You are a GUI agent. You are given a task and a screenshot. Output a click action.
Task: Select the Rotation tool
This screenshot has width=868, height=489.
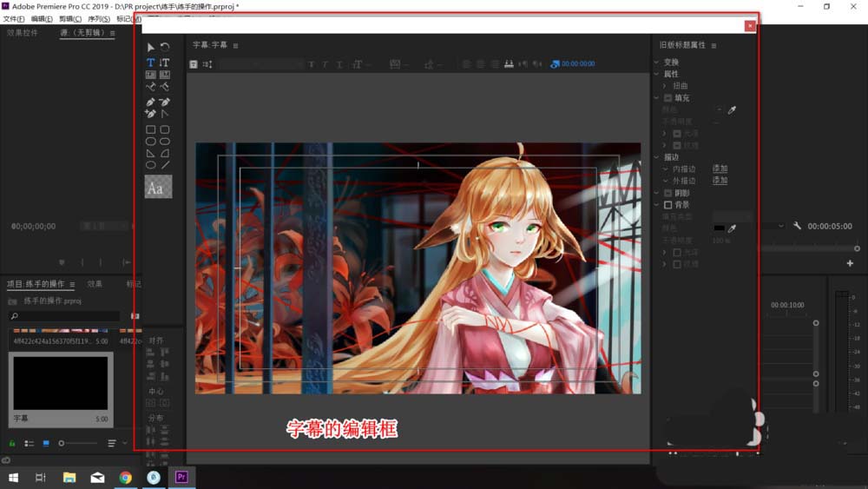pyautogui.click(x=165, y=48)
